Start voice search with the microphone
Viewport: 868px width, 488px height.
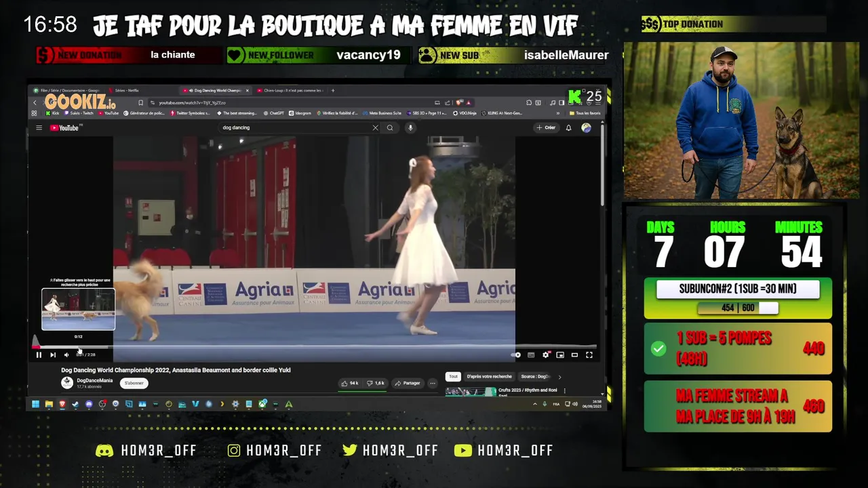[410, 127]
